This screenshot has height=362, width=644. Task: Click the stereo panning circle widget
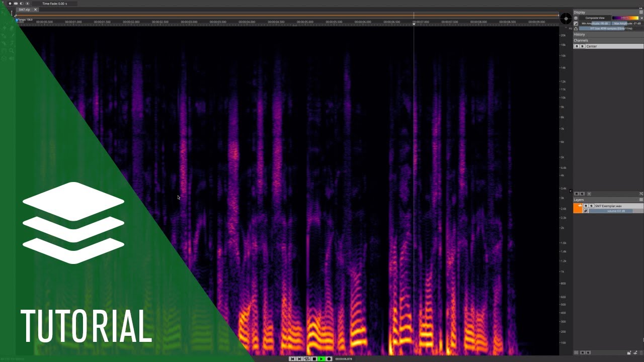coord(566,19)
